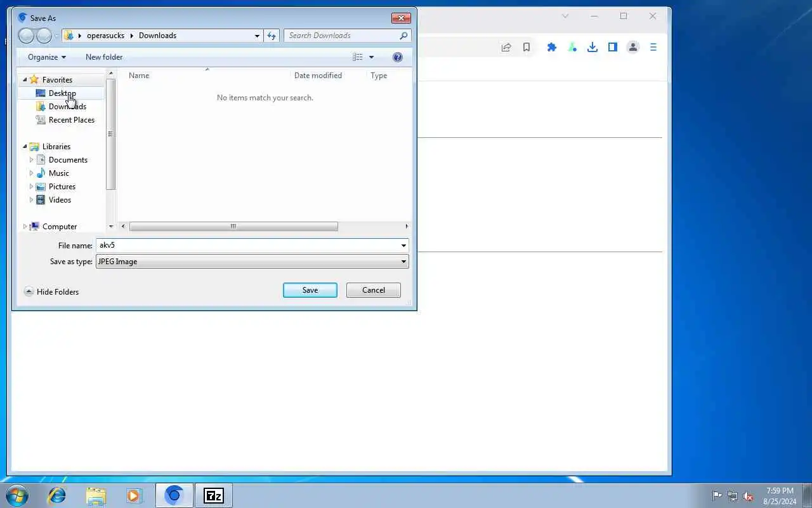Open Windows Explorer from the taskbar
The image size is (812, 508).
pyautogui.click(x=96, y=495)
